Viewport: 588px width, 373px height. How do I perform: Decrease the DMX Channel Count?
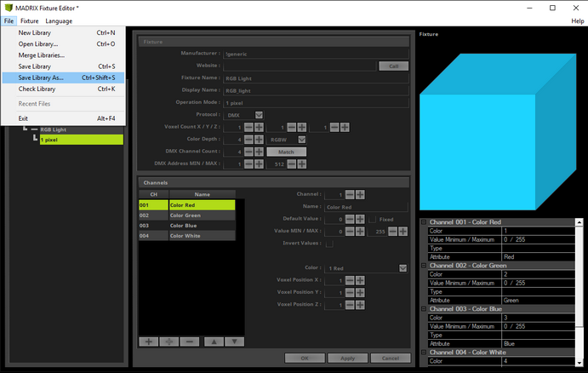[248, 152]
